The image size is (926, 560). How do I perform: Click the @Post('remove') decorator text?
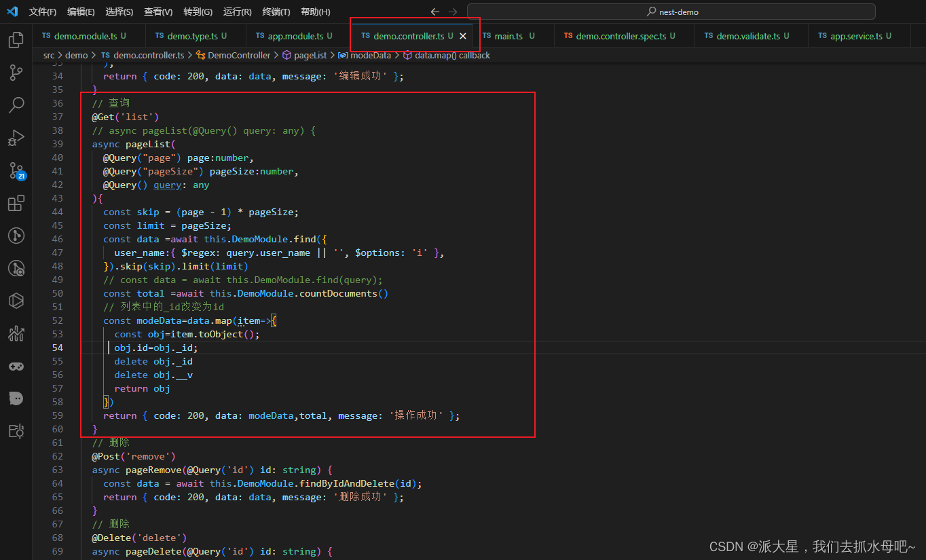coord(134,456)
